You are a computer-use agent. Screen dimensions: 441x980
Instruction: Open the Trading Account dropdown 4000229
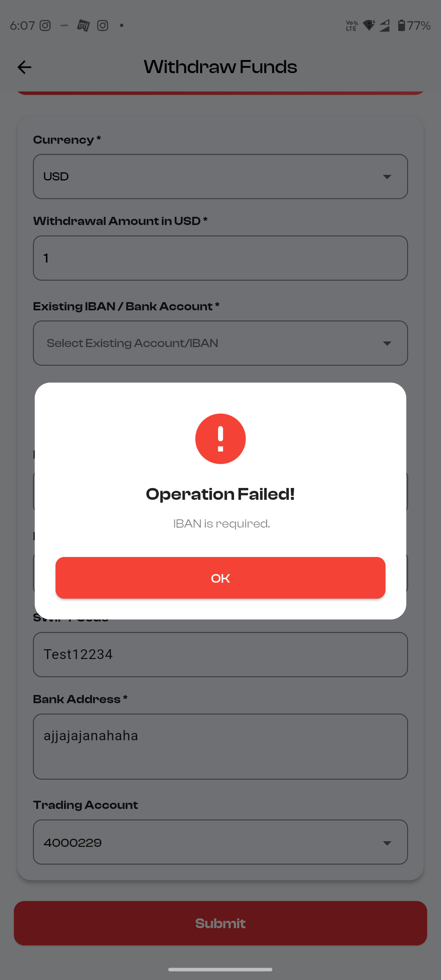(220, 842)
